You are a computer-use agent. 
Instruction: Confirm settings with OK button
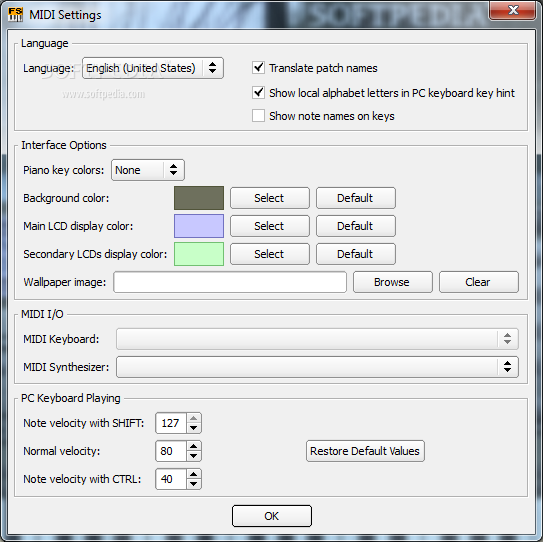tap(272, 516)
